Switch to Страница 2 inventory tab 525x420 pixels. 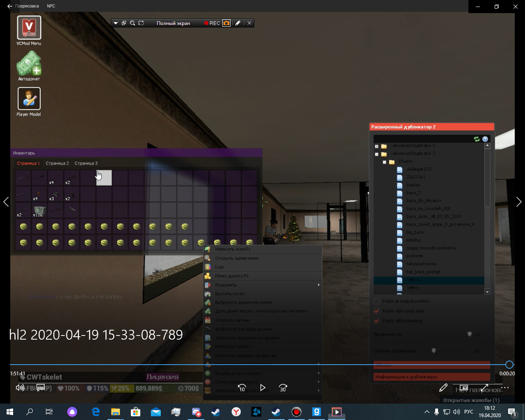57,163
